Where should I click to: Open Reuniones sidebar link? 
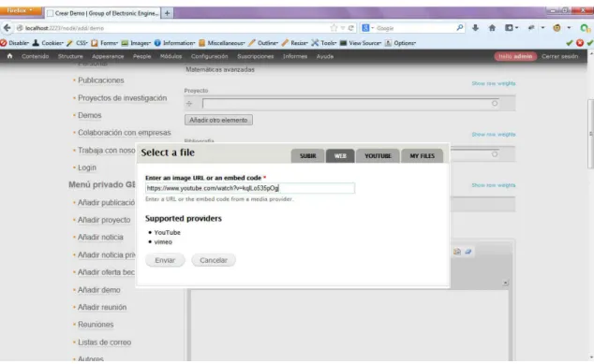pos(96,325)
